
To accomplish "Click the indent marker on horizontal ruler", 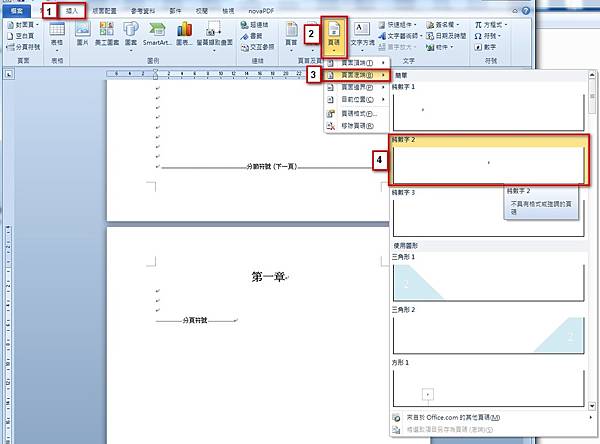I will coord(155,73).
